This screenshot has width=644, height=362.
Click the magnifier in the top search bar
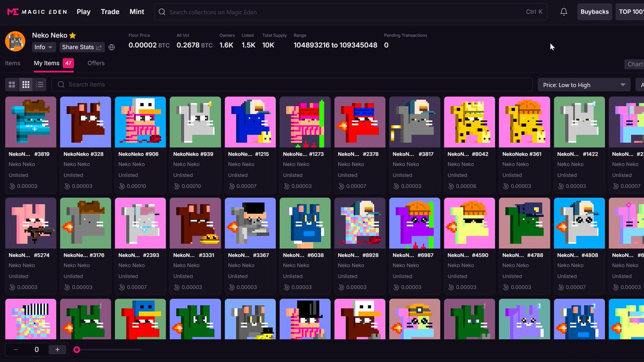[162, 12]
